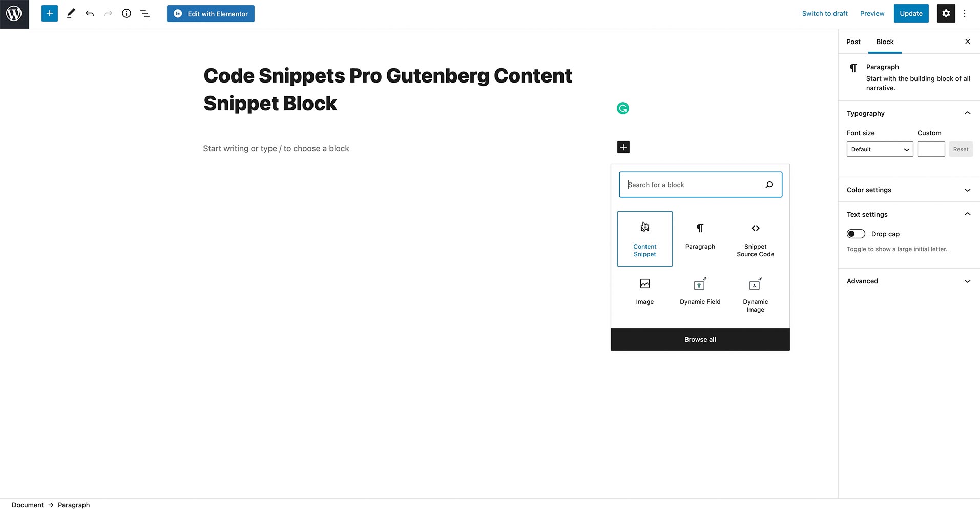Open the list view outline icon
The height and width of the screenshot is (509, 980).
click(145, 13)
